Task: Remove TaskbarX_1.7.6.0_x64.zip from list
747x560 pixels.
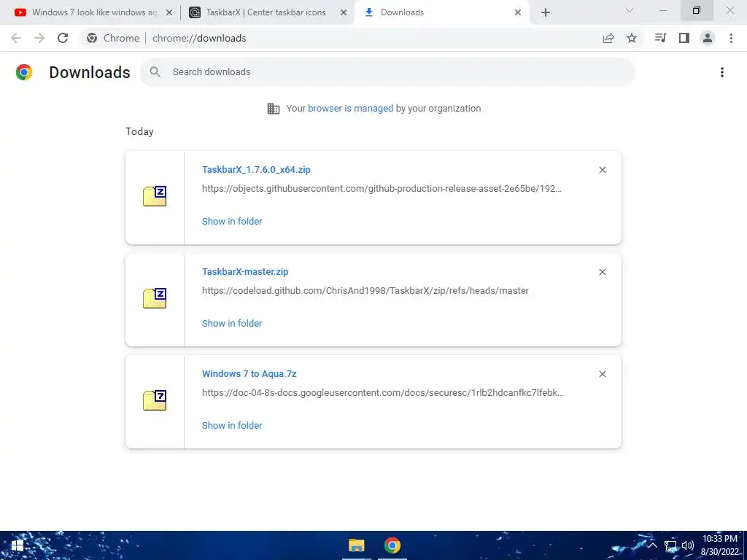Action: (603, 170)
